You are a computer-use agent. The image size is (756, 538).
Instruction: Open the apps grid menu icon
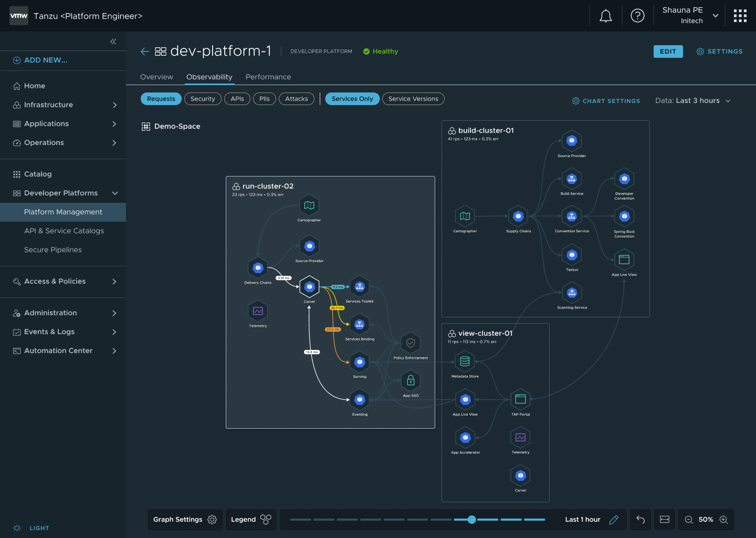click(740, 16)
